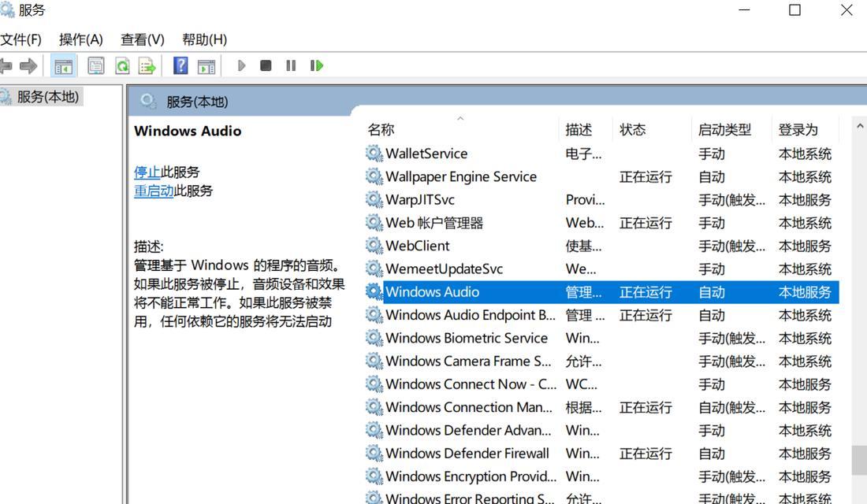Pause the service with the pause icon

(291, 66)
